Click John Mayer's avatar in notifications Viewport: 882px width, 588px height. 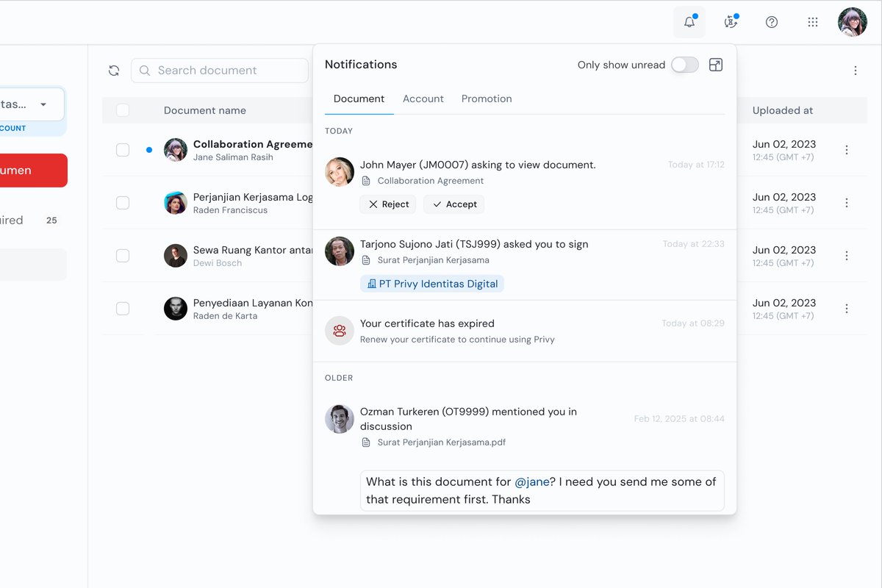point(340,172)
